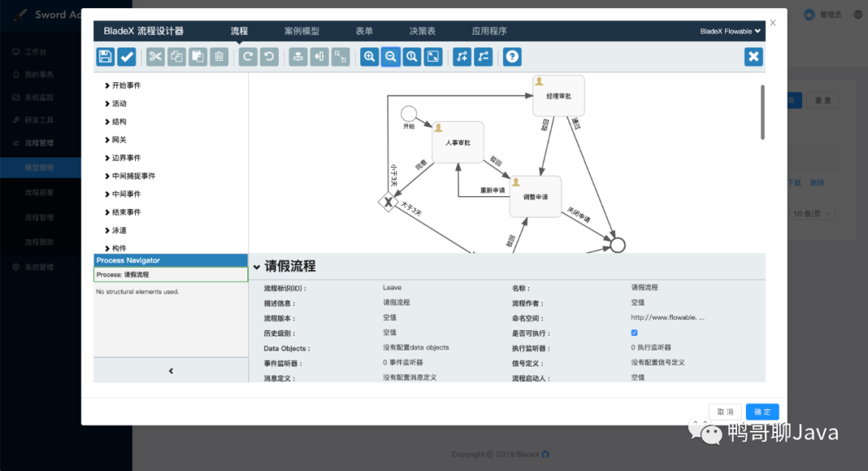This screenshot has height=471, width=868.
Task: Click the 取消 button
Action: (x=725, y=412)
